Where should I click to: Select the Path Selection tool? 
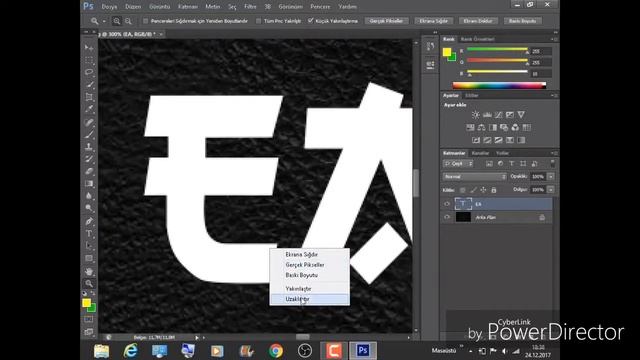point(89,246)
